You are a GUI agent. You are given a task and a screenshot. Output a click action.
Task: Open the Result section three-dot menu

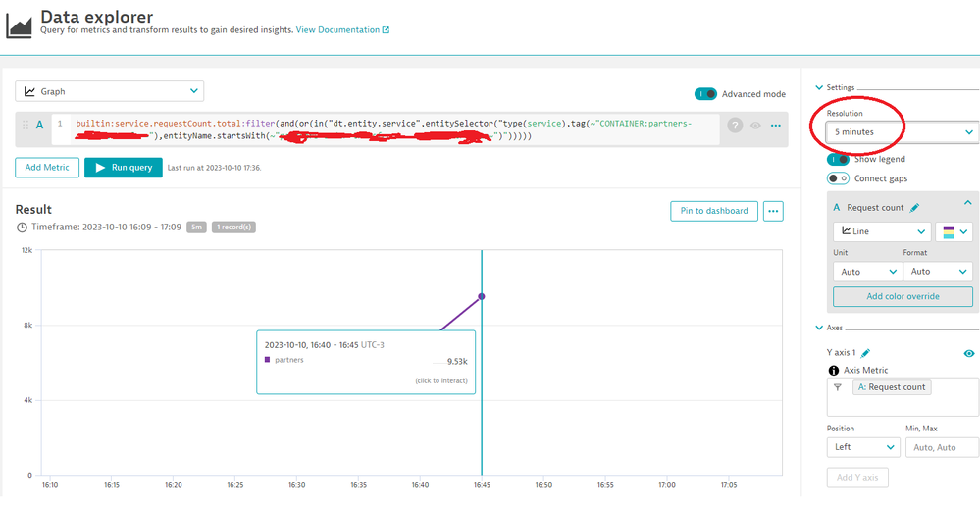pos(774,211)
